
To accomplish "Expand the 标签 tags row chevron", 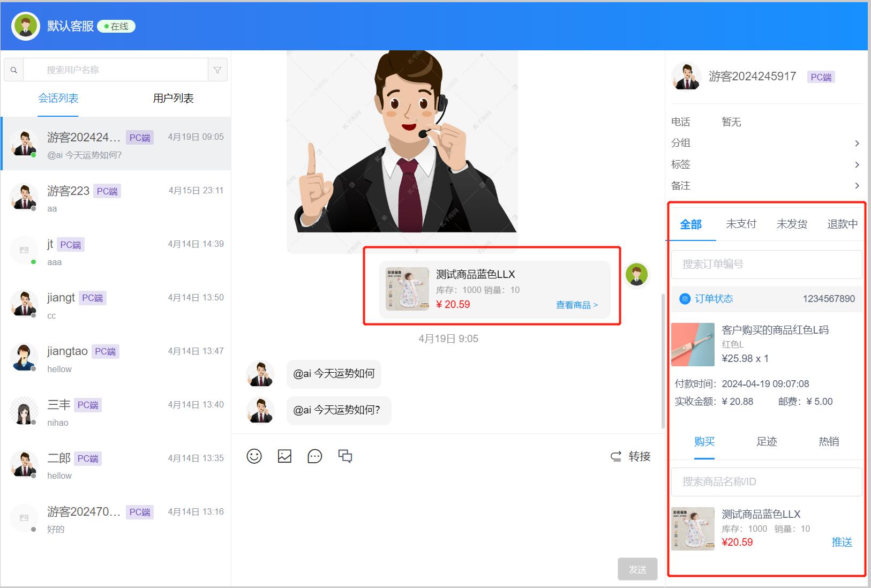I will (x=857, y=164).
